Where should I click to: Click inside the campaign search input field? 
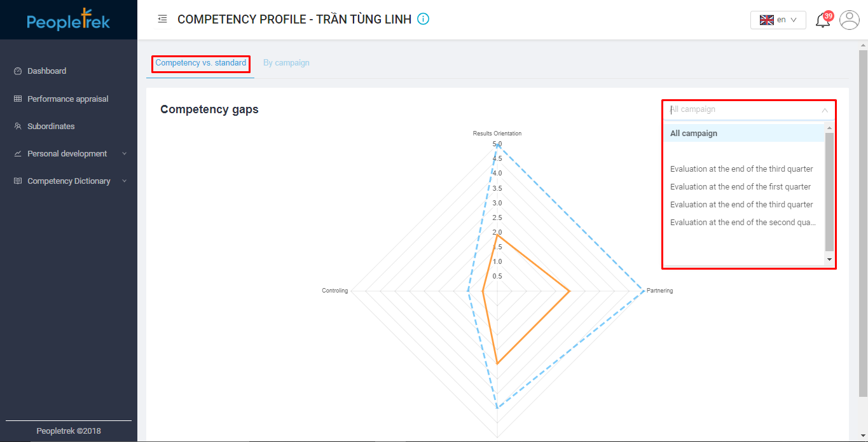tap(731, 109)
